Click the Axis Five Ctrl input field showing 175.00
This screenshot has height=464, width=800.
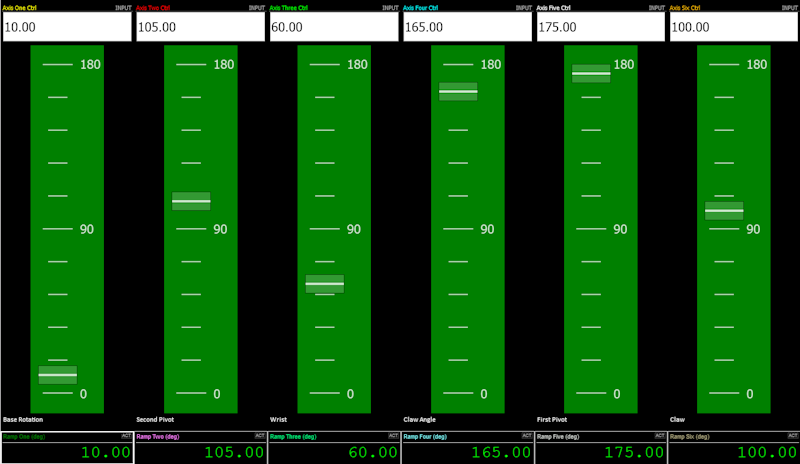[x=601, y=27]
